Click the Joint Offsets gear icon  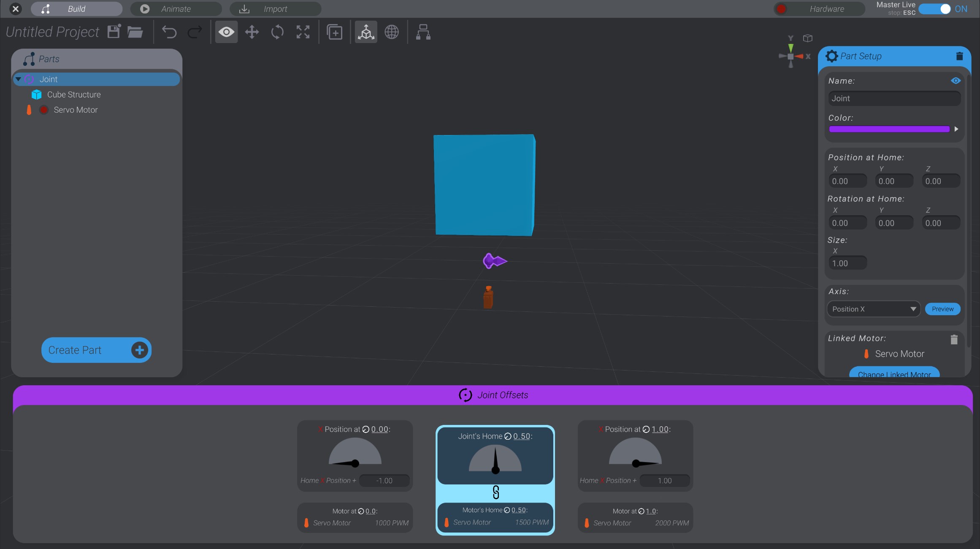465,395
